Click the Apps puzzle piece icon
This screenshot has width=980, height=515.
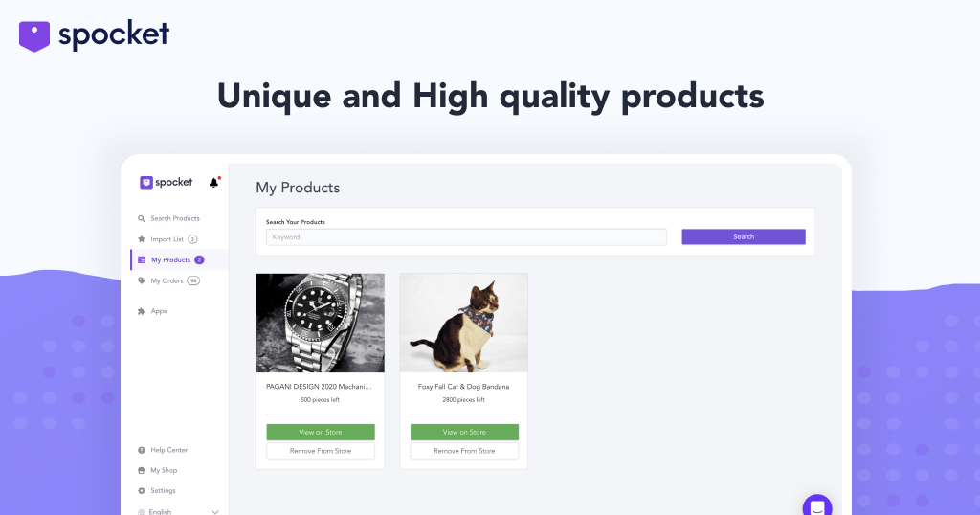click(x=142, y=311)
